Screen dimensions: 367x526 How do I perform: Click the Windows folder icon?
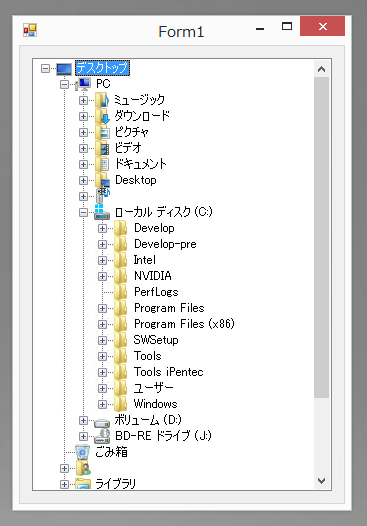(x=120, y=404)
